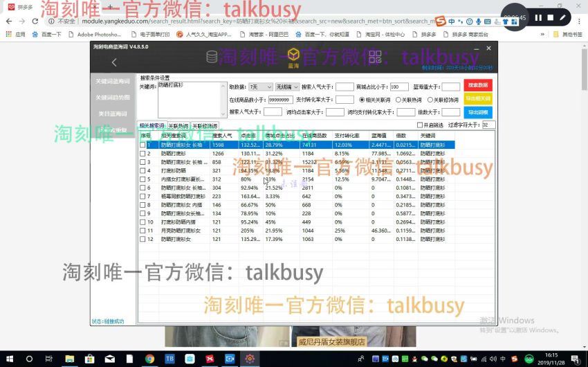This screenshot has height=367, width=588.
Task: Open the taskbar People icon
Action: coord(360,359)
